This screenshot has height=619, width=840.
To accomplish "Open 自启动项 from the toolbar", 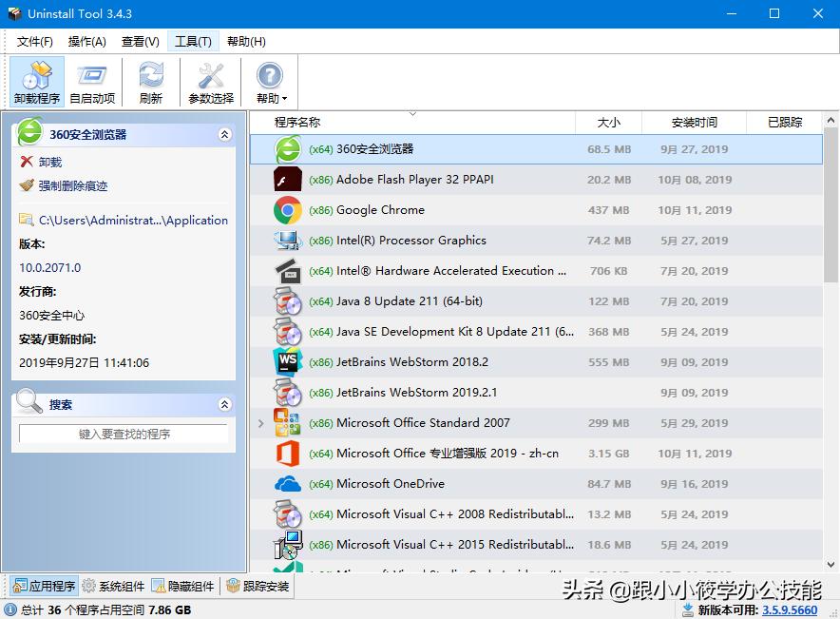I will 91,81.
